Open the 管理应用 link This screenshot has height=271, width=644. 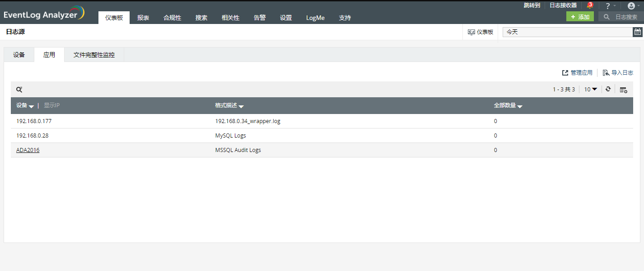[577, 72]
